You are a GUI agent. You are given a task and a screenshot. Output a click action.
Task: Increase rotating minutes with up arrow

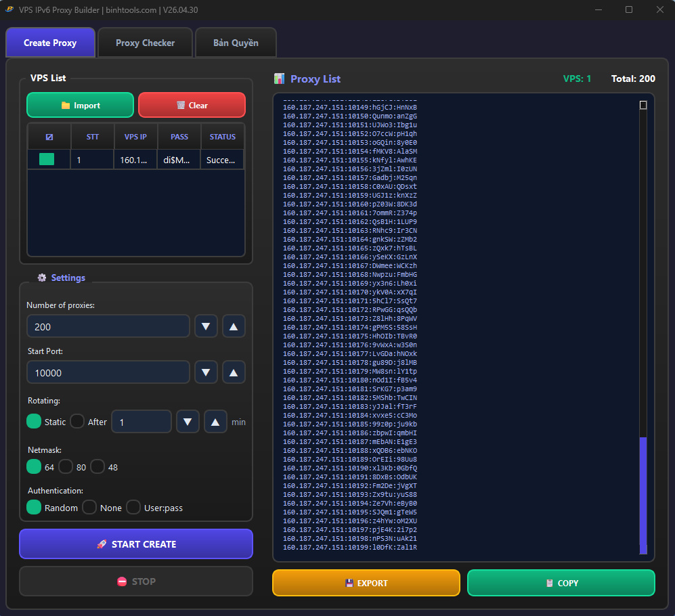point(215,422)
